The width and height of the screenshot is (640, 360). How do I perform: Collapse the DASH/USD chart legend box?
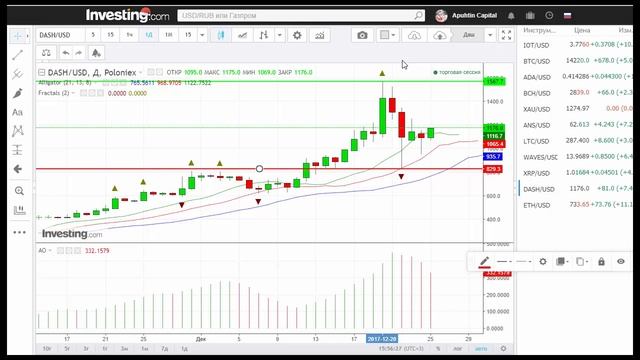(x=41, y=72)
